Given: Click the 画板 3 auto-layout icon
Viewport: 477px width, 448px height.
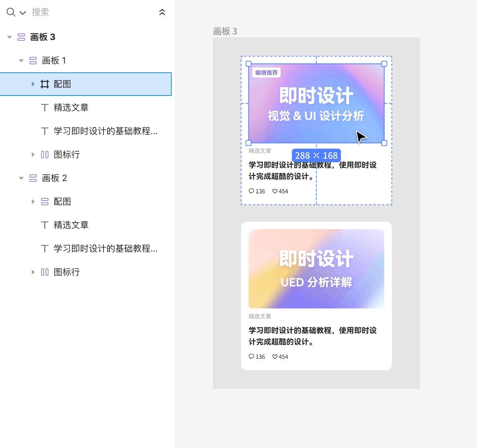Looking at the screenshot, I should point(21,37).
